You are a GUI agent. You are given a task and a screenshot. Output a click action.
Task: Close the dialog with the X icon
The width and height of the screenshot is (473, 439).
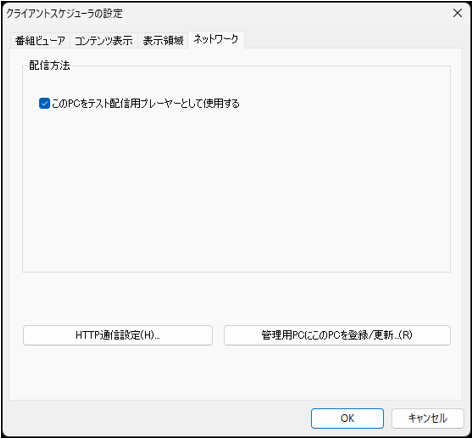pos(457,13)
